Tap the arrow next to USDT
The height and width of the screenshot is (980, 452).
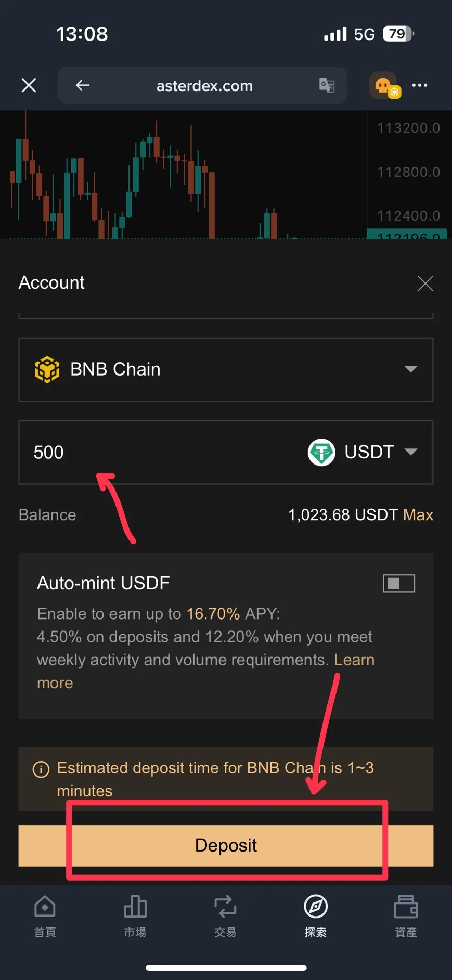411,452
